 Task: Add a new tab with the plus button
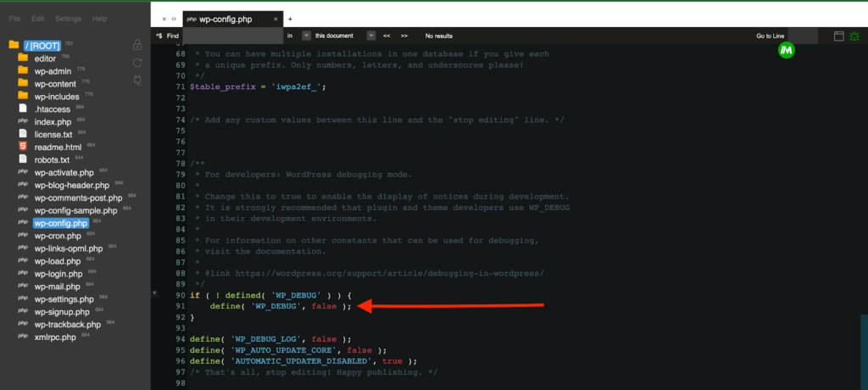[x=290, y=19]
